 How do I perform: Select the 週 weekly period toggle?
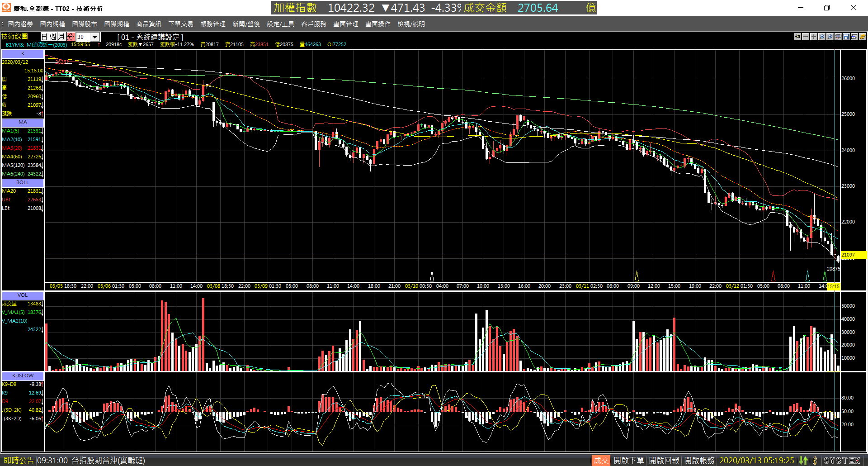click(x=53, y=37)
